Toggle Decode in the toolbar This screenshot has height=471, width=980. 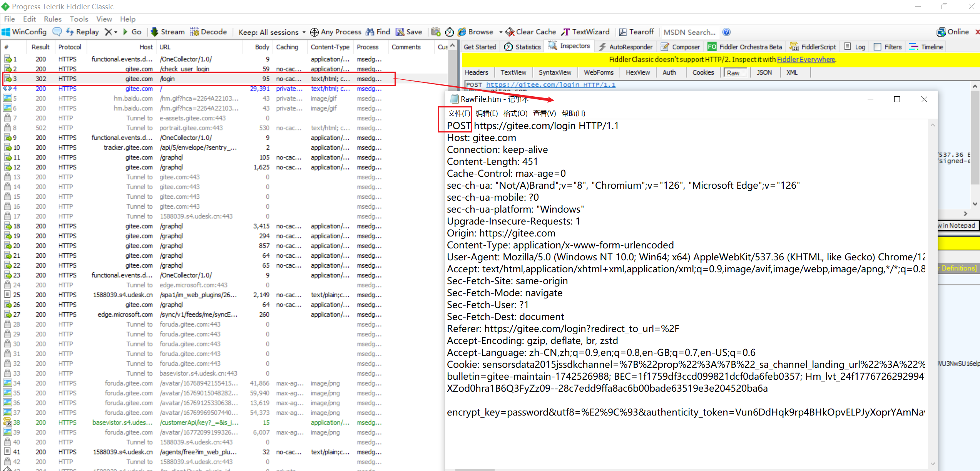(x=208, y=32)
